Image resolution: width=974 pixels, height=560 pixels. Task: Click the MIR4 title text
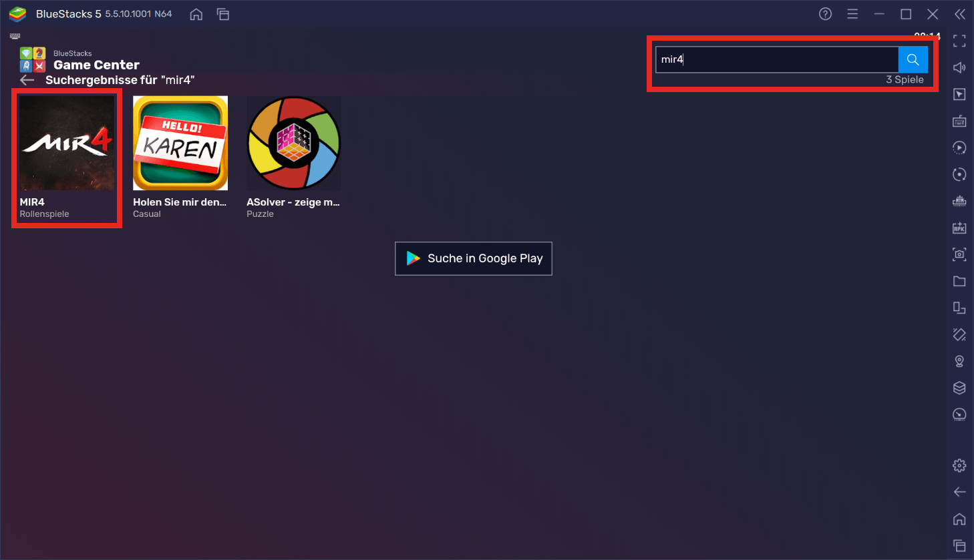32,202
